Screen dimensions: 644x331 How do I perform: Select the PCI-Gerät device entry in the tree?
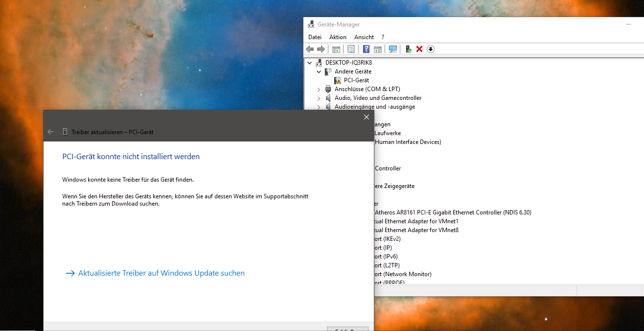point(356,80)
